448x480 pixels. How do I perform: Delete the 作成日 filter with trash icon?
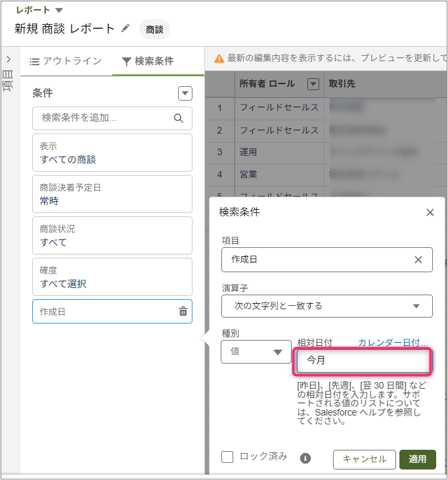[x=183, y=312]
